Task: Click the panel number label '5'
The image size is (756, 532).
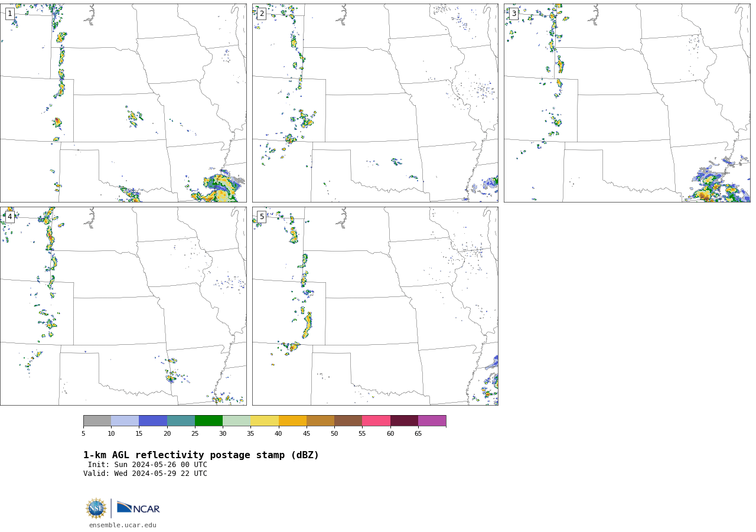Action: pyautogui.click(x=262, y=217)
